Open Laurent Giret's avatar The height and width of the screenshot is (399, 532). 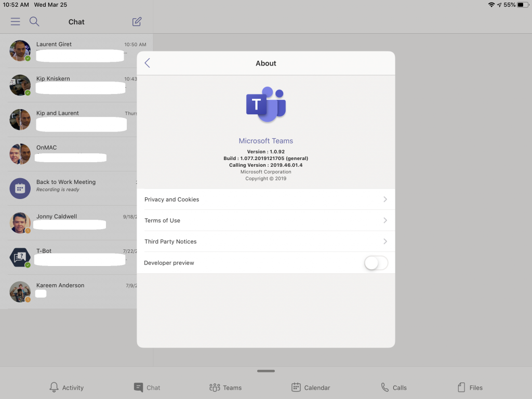(20, 50)
